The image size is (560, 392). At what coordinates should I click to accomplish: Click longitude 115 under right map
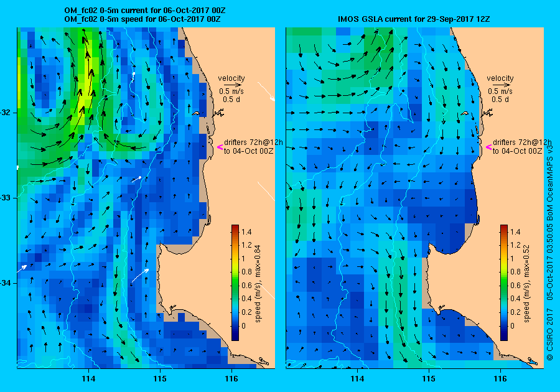(x=429, y=379)
